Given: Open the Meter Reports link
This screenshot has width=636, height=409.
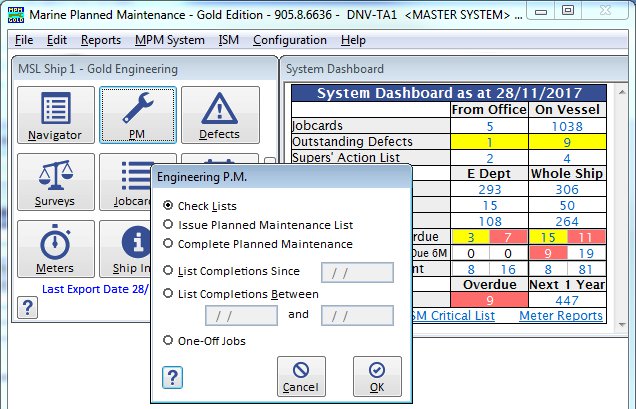Looking at the screenshot, I should coord(561,315).
